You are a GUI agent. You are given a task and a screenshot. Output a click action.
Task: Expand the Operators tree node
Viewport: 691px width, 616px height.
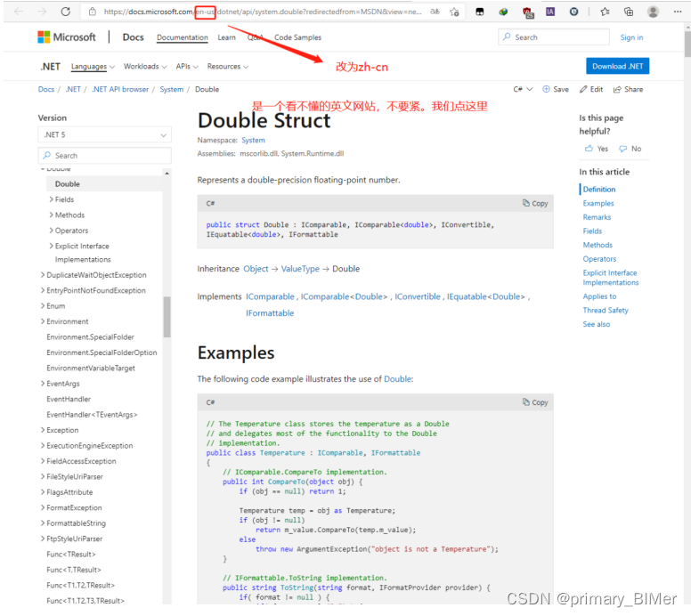[52, 231]
